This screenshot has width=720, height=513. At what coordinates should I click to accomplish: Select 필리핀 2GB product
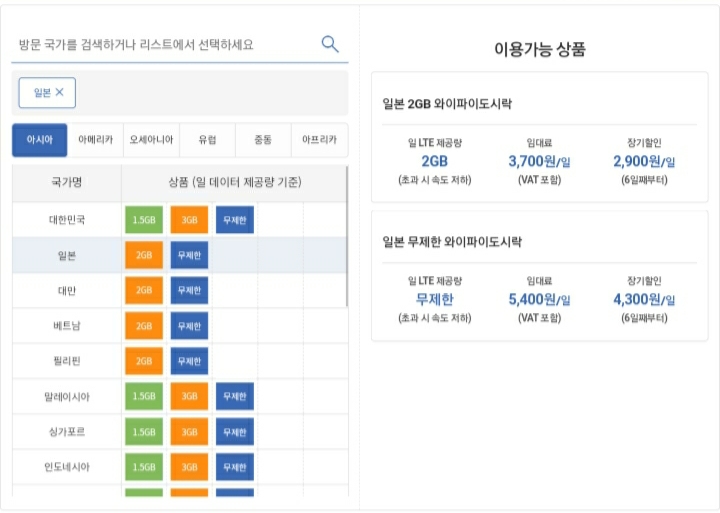click(144, 361)
